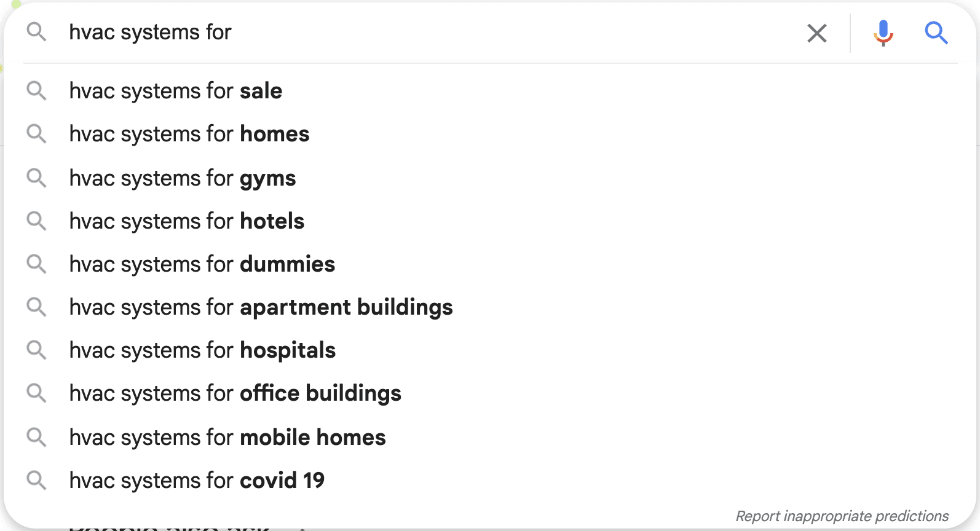Click the magnifier icon beside 'hvac systems for sale'
The width and height of the screenshot is (980, 531).
tap(37, 90)
